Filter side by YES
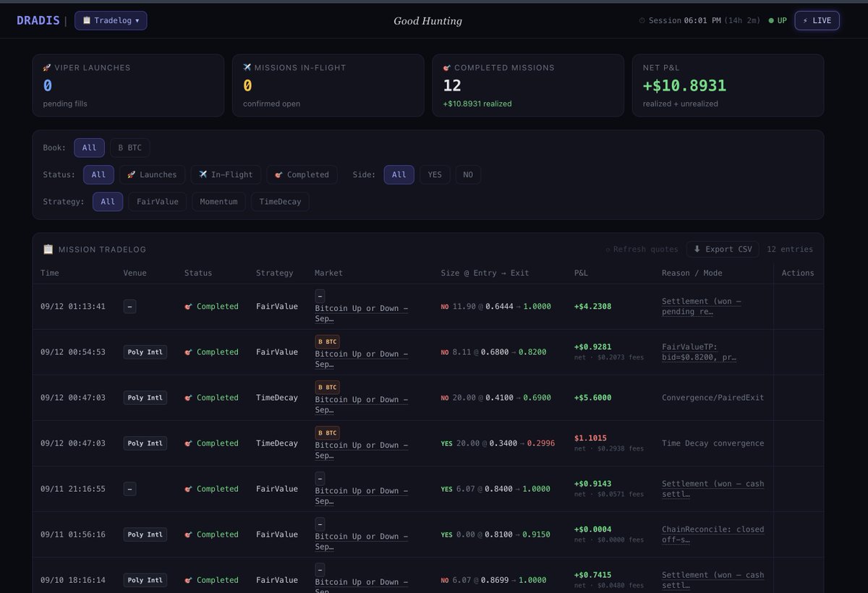The width and height of the screenshot is (868, 593). point(435,174)
